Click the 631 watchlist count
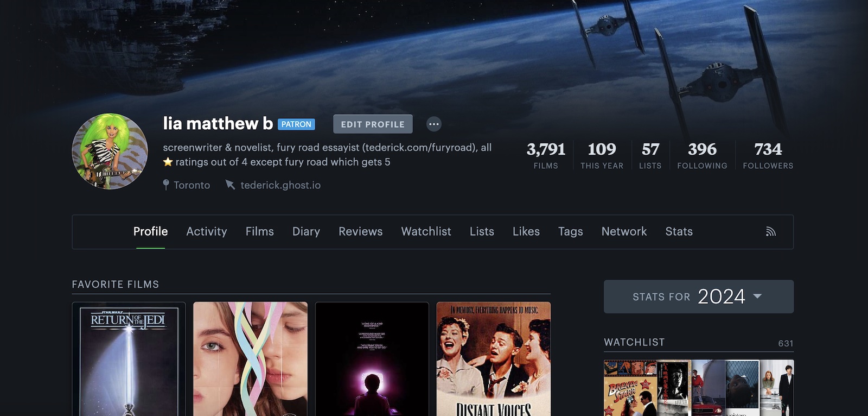 pyautogui.click(x=786, y=344)
